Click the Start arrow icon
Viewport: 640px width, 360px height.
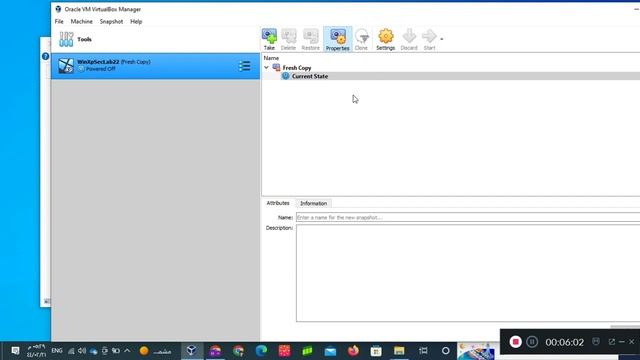pyautogui.click(x=429, y=39)
